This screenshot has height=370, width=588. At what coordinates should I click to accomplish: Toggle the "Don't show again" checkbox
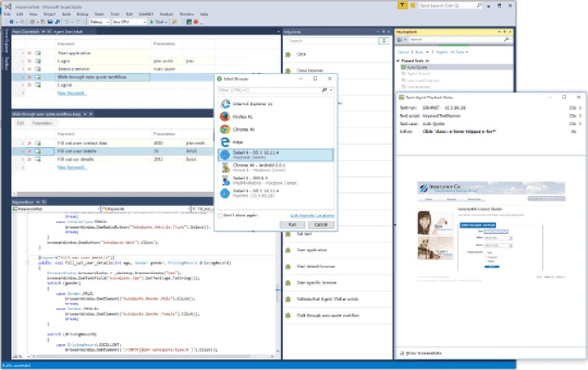(220, 216)
